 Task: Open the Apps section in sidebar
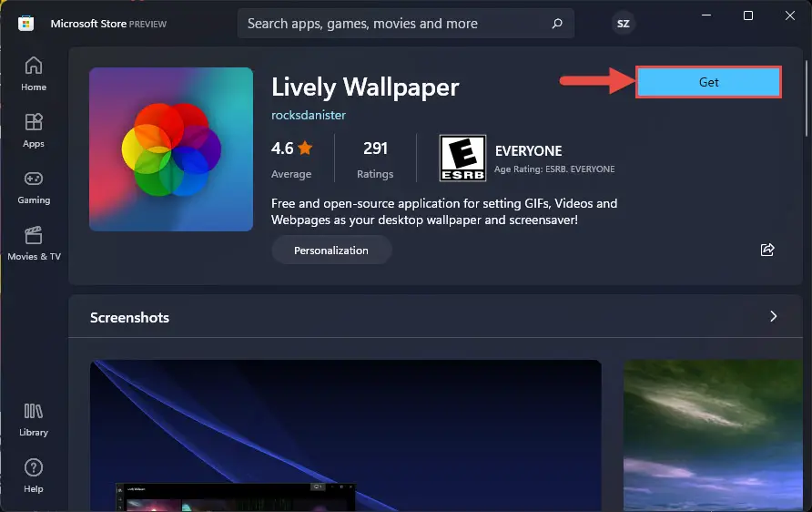pos(34,130)
